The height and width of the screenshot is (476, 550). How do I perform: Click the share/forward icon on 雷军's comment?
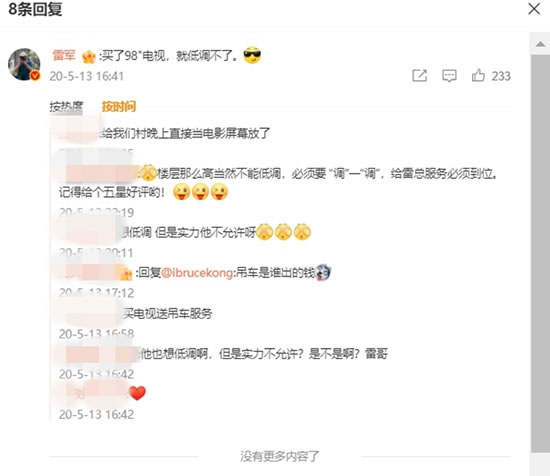coord(419,75)
